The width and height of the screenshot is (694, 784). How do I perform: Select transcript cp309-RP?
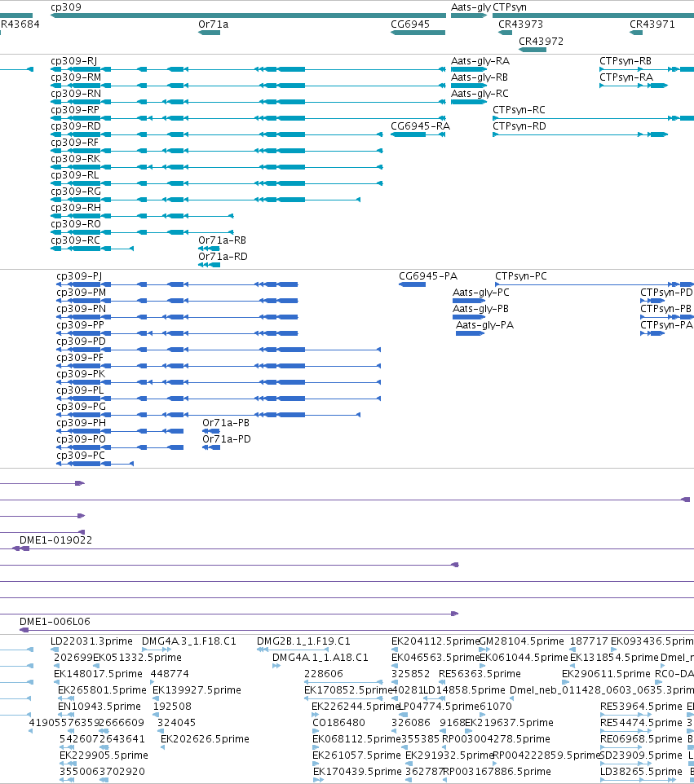248,118
